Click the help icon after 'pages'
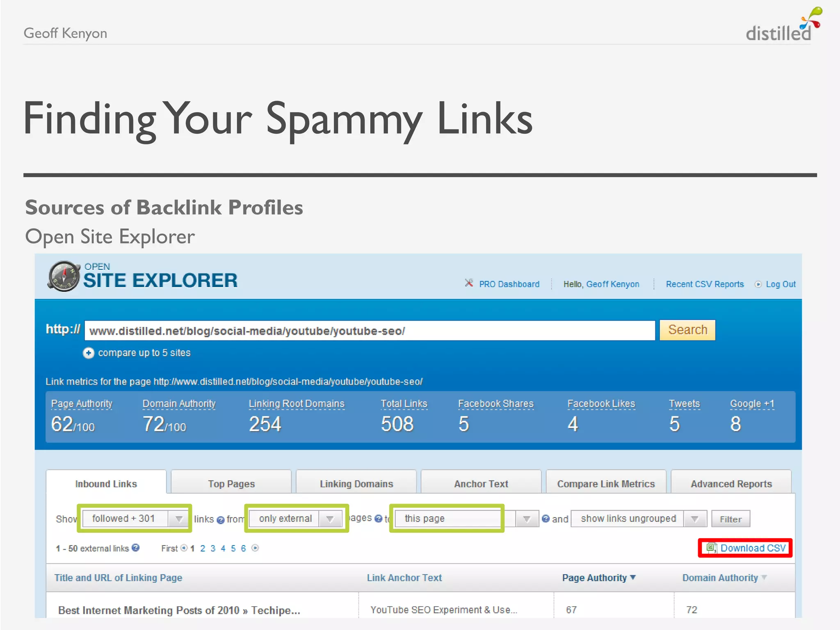Screen dimensions: 840x630 tap(378, 519)
